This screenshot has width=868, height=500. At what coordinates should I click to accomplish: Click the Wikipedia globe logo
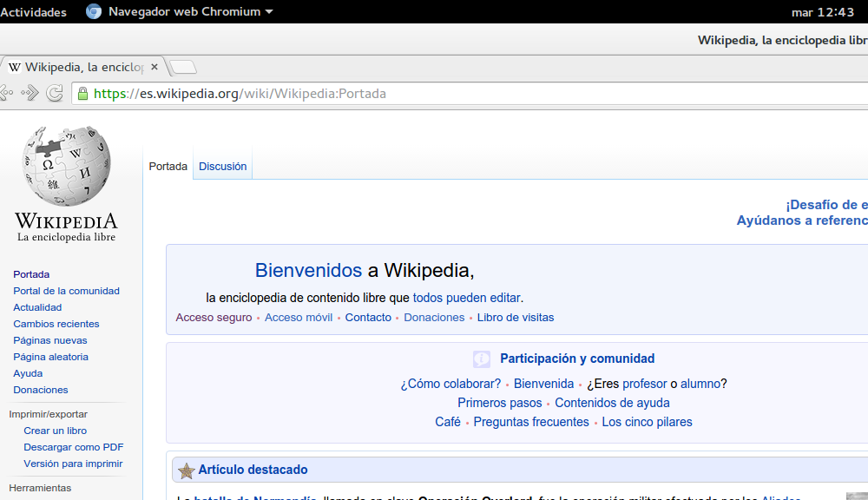point(67,166)
